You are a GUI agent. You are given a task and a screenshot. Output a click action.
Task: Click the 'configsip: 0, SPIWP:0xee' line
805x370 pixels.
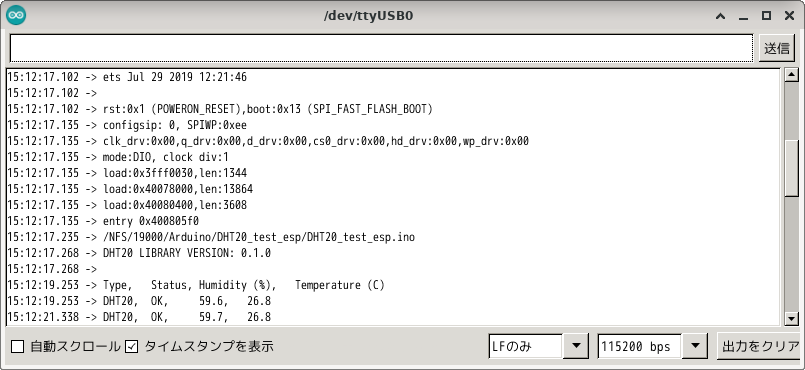click(127, 125)
